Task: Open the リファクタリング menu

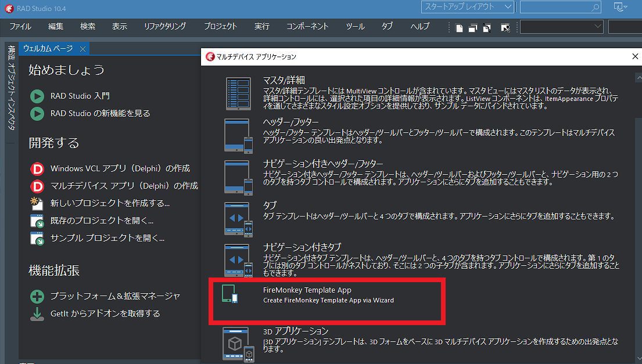Action: click(164, 26)
